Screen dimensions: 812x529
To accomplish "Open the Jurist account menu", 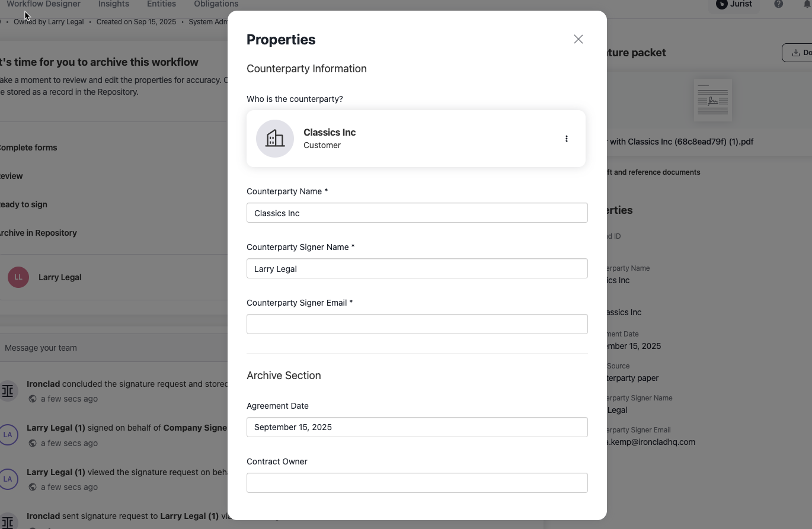I will click(734, 5).
